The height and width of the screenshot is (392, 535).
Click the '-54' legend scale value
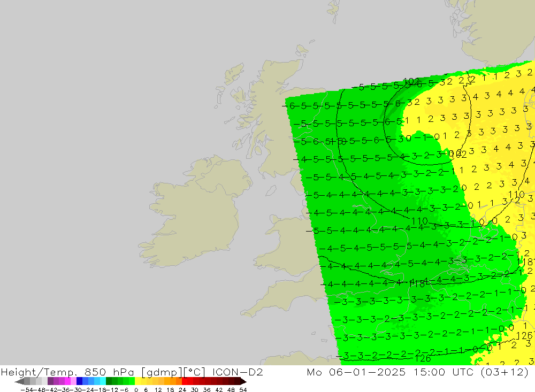pyautogui.click(x=27, y=390)
